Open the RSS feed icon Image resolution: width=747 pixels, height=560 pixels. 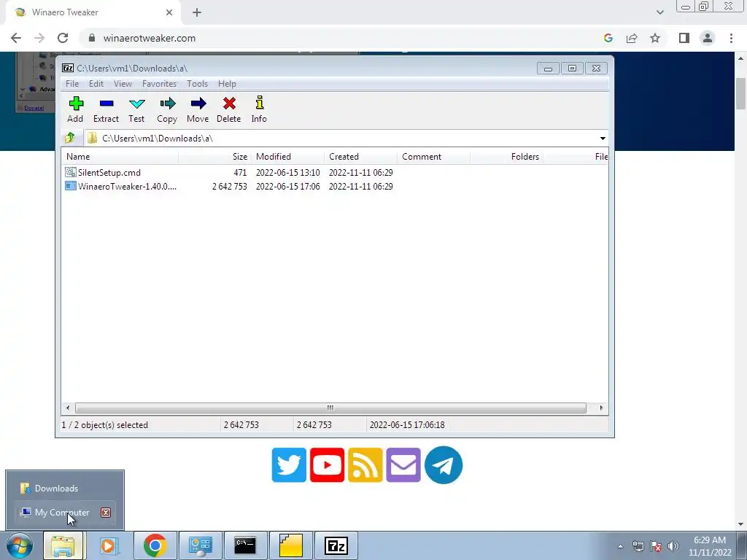[x=365, y=464]
